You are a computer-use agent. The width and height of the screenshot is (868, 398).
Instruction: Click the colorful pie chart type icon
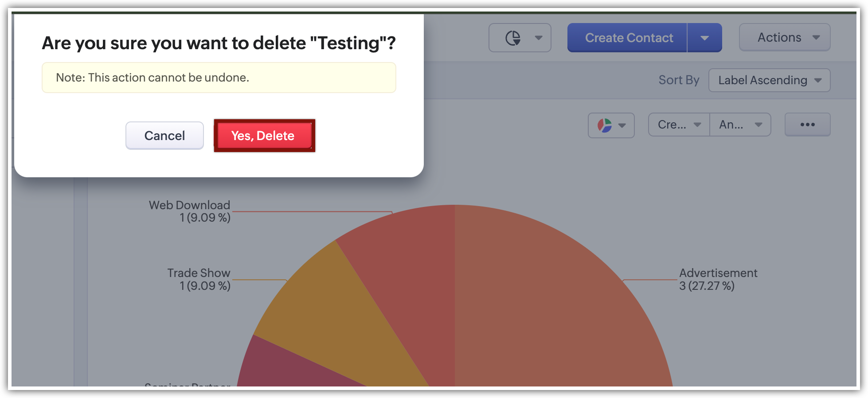pos(604,125)
